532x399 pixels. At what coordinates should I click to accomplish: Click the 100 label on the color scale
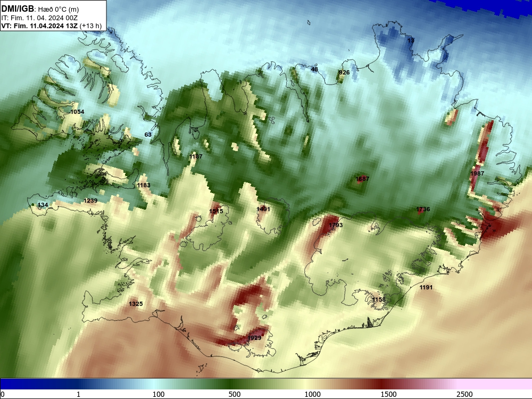[x=159, y=394]
